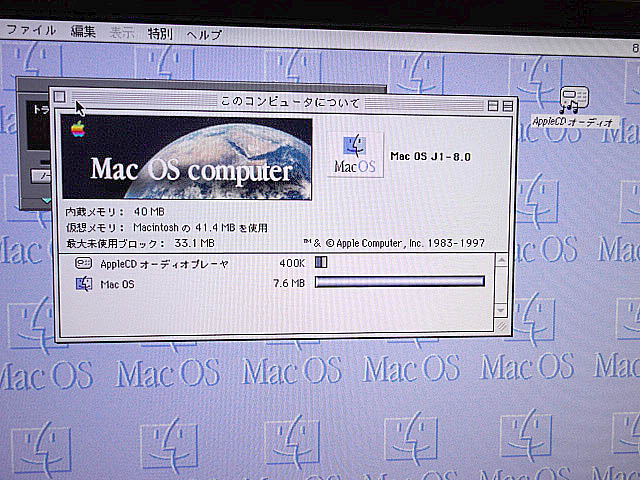Click the resize grip of about window
Screen dimensions: 640x480
500,325
